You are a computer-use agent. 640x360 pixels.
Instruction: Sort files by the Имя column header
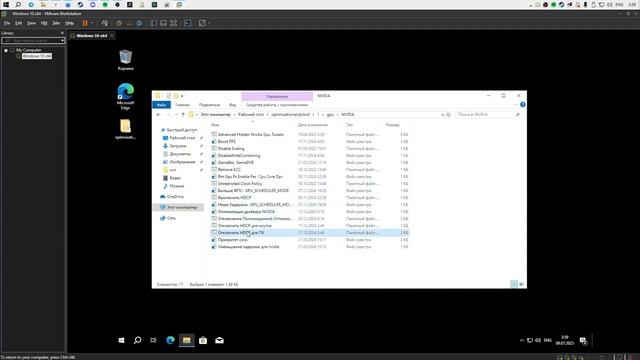click(x=215, y=125)
